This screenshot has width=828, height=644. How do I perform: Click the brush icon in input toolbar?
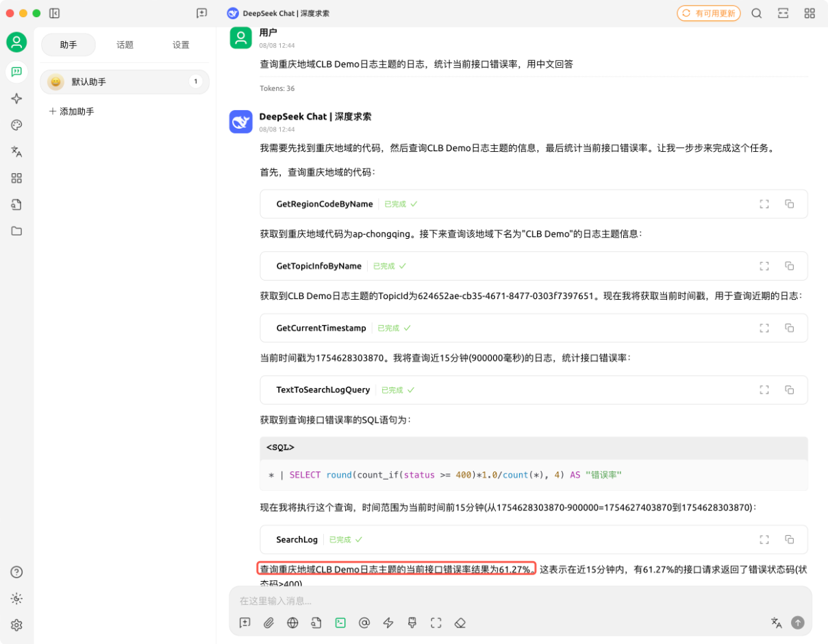click(x=412, y=623)
